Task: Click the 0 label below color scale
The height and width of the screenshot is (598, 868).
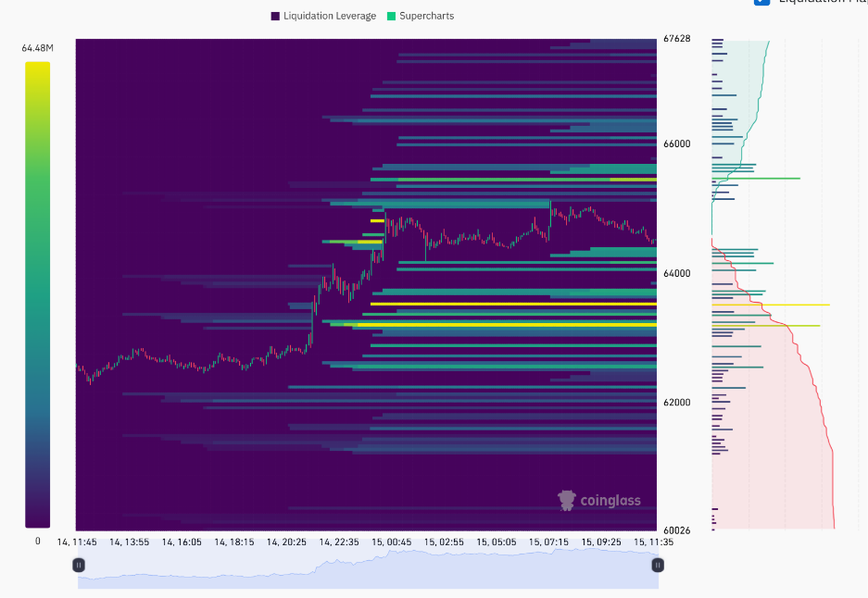Action: point(38,541)
